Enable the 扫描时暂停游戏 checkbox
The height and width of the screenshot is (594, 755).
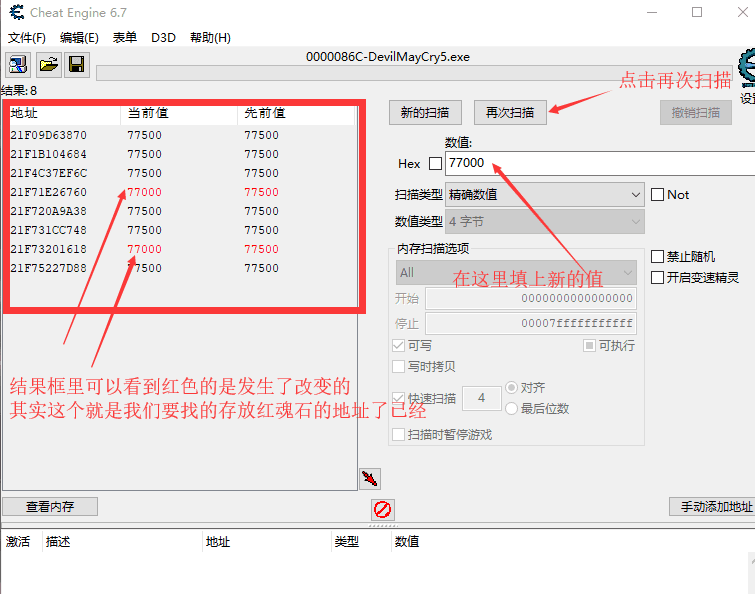pos(398,434)
